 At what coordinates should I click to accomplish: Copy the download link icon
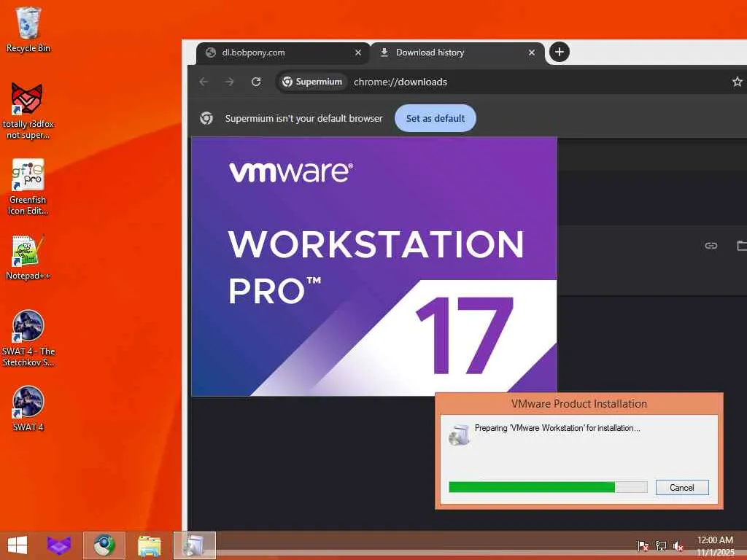(711, 246)
